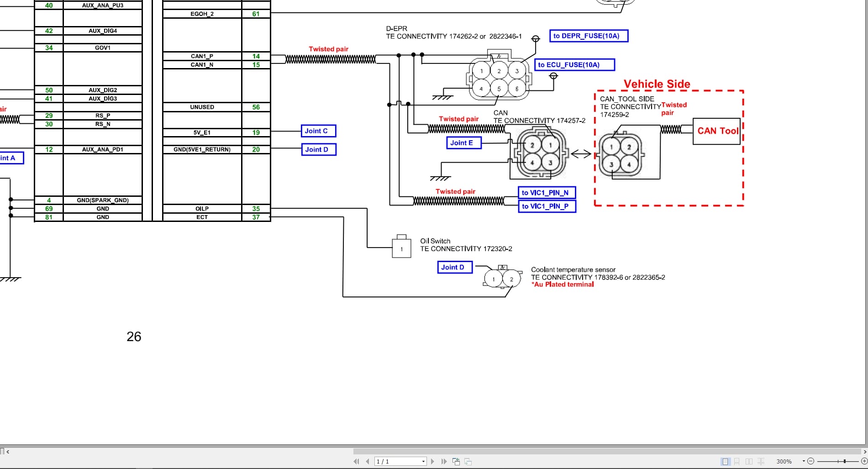Click the 'to VIC1_PIN_P' label
This screenshot has height=469, width=868.
click(547, 206)
